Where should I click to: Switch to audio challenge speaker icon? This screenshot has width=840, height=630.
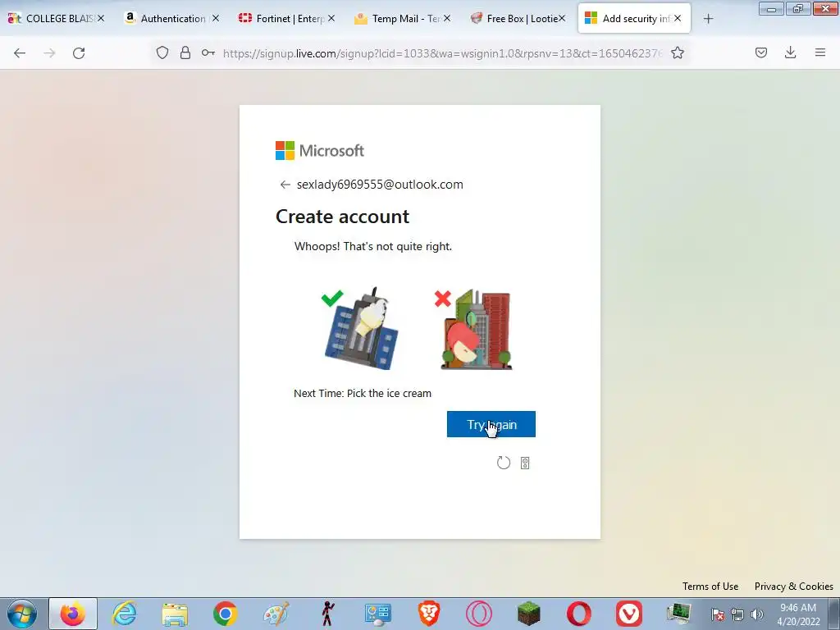point(525,463)
